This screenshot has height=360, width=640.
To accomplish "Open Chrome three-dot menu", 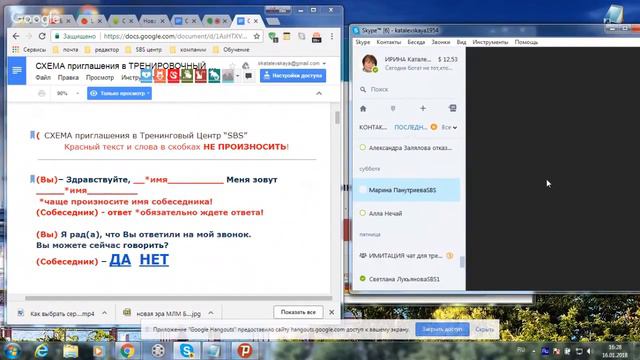I will click(x=332, y=37).
